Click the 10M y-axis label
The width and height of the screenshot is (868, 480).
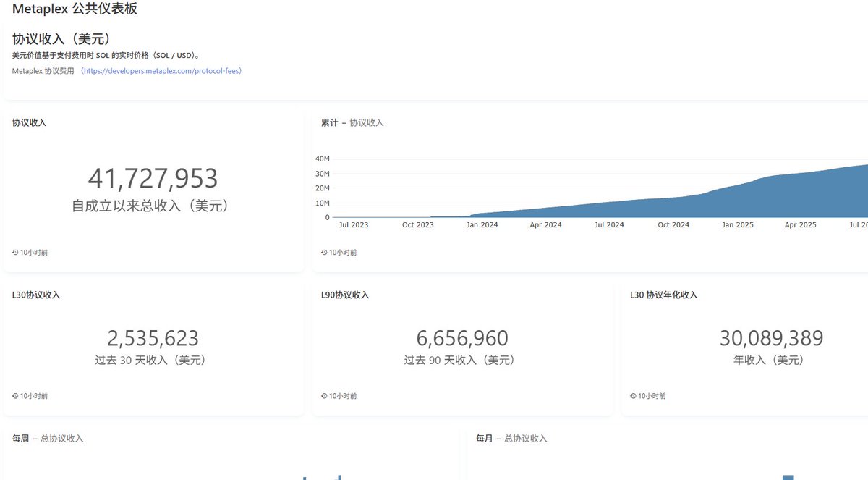[x=323, y=203]
